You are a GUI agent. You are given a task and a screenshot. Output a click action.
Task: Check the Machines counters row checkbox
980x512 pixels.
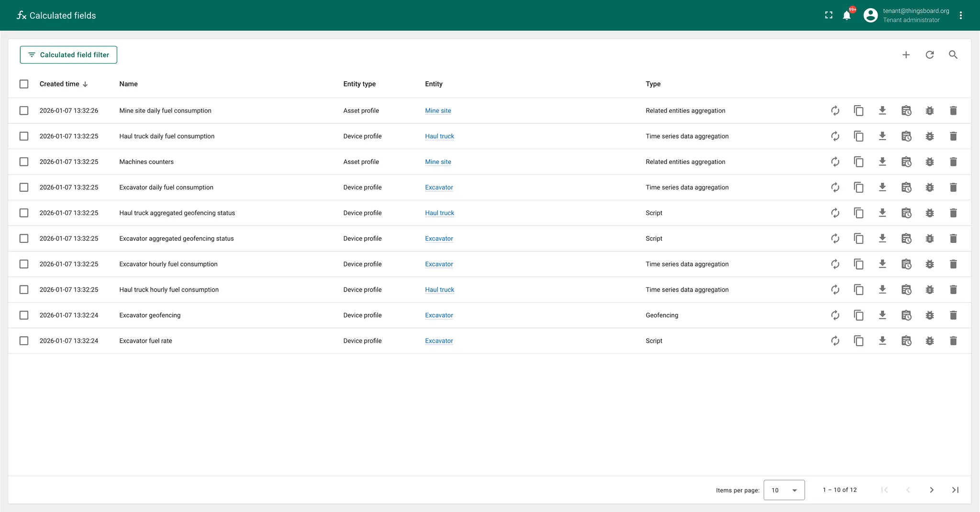[x=24, y=162]
